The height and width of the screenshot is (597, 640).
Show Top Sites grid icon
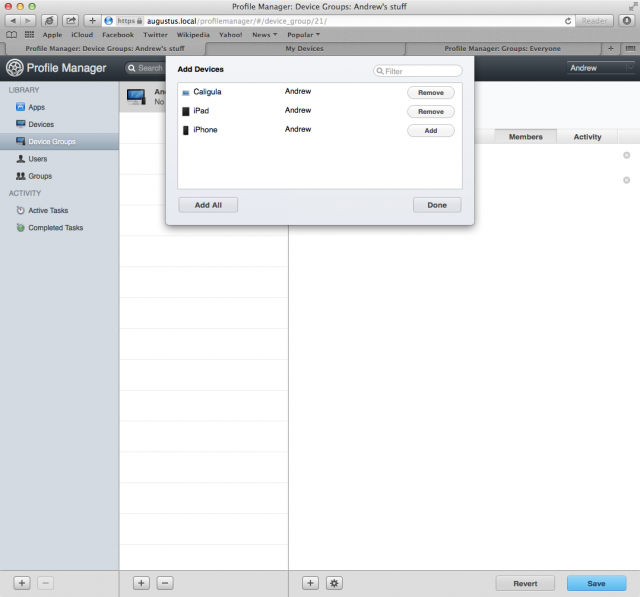click(29, 35)
